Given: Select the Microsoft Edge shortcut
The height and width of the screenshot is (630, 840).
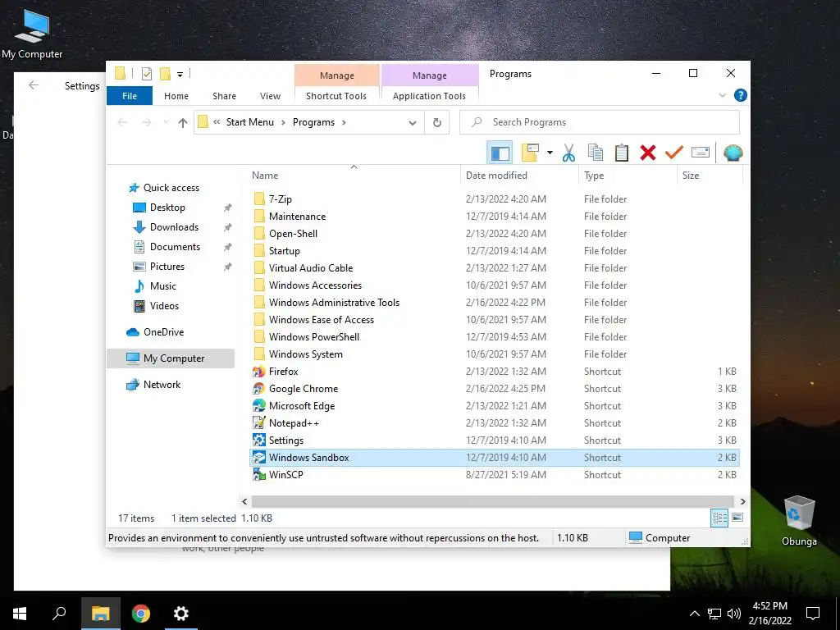Looking at the screenshot, I should 302,405.
